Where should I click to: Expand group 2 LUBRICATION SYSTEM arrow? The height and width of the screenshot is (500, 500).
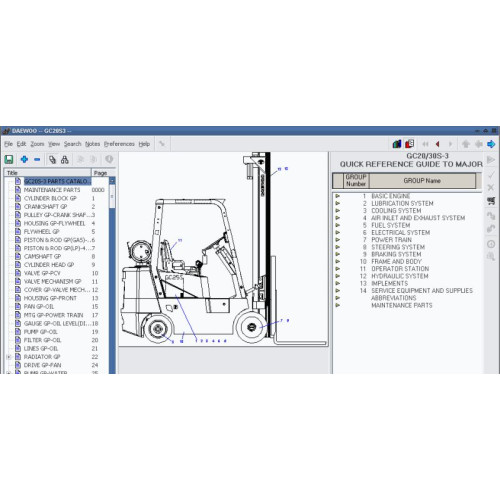click(x=338, y=203)
